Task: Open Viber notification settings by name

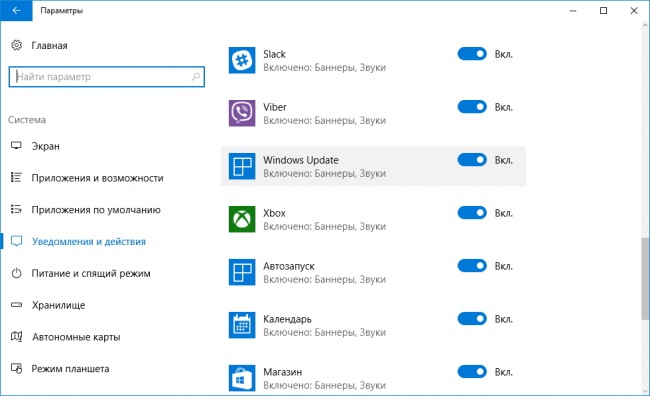Action: (275, 107)
